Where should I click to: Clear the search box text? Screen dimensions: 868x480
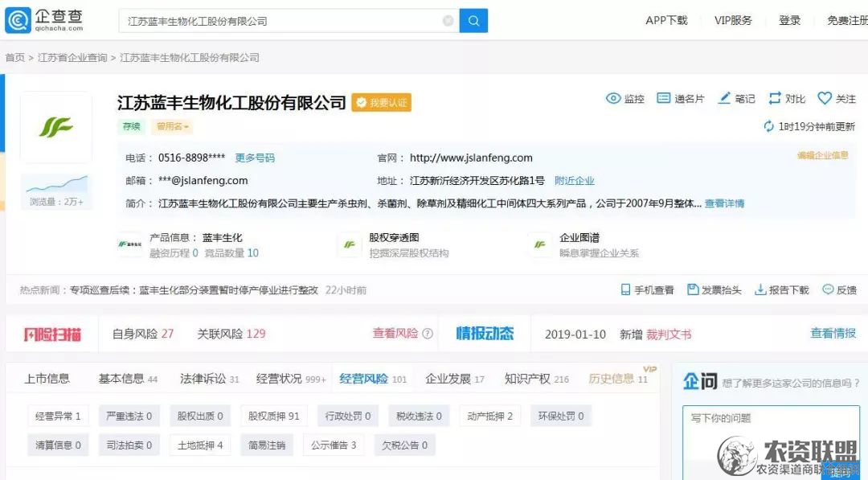tap(448, 21)
